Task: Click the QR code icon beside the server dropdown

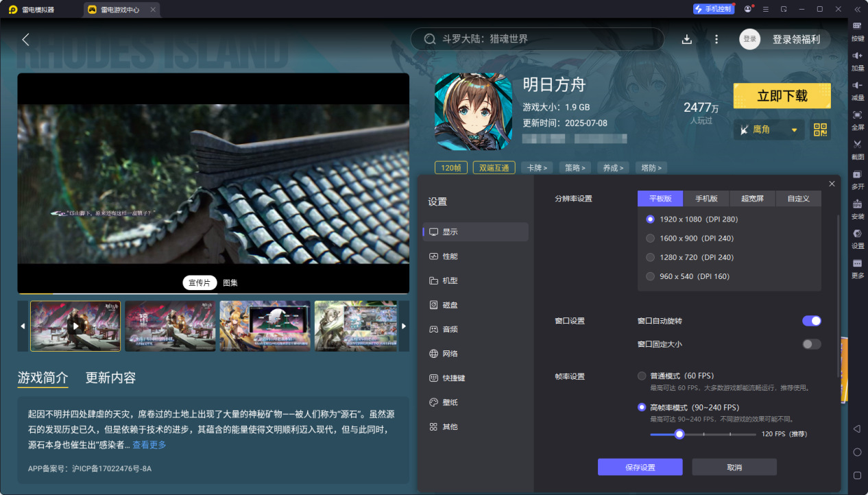Action: click(x=821, y=129)
